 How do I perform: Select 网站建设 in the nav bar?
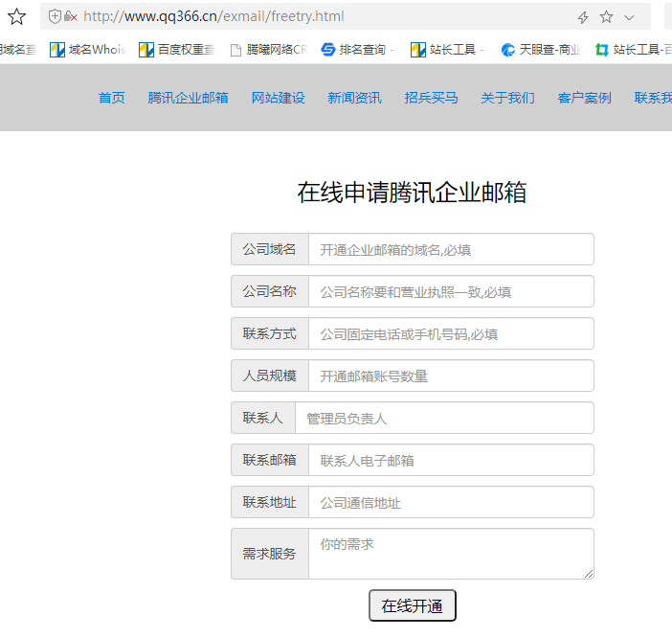point(278,98)
